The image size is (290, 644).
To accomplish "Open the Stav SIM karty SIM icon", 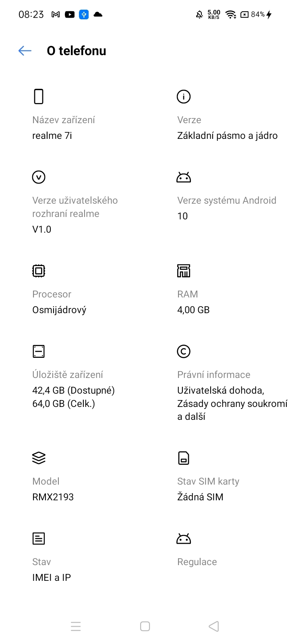I will click(184, 458).
